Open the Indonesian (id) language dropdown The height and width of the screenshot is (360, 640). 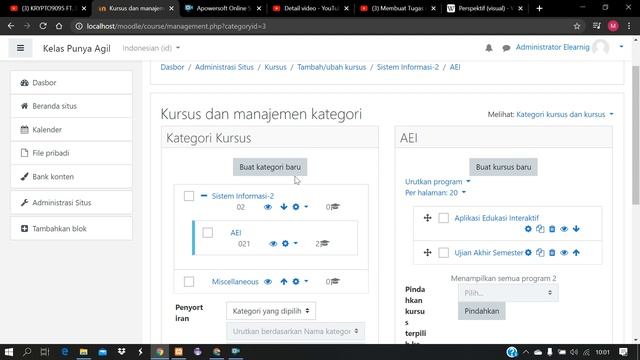[151, 48]
